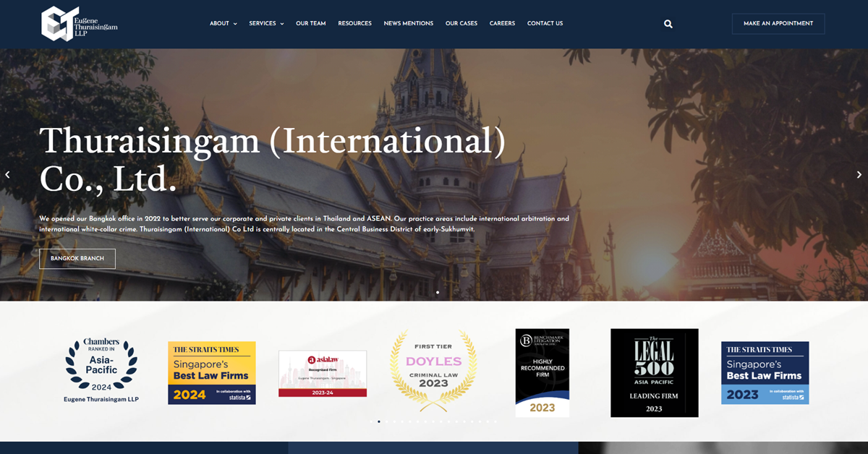Select the Chambers Asia-Pacific 2024 badge

(x=101, y=370)
